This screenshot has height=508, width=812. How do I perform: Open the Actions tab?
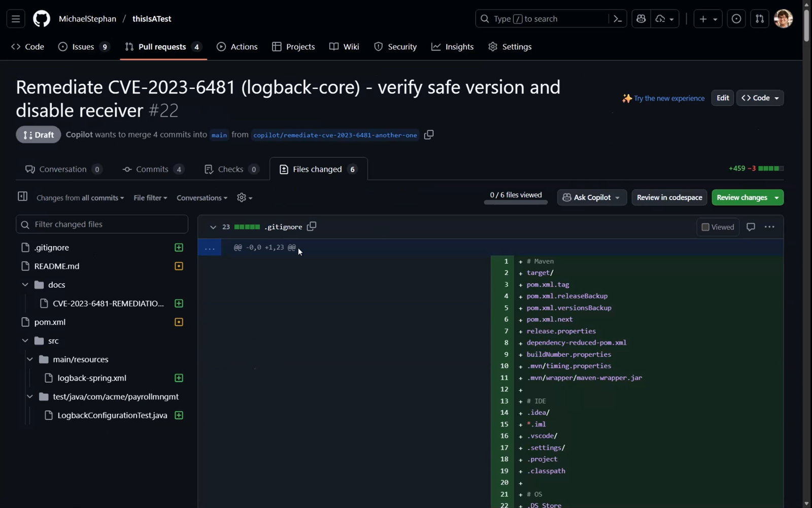point(237,47)
